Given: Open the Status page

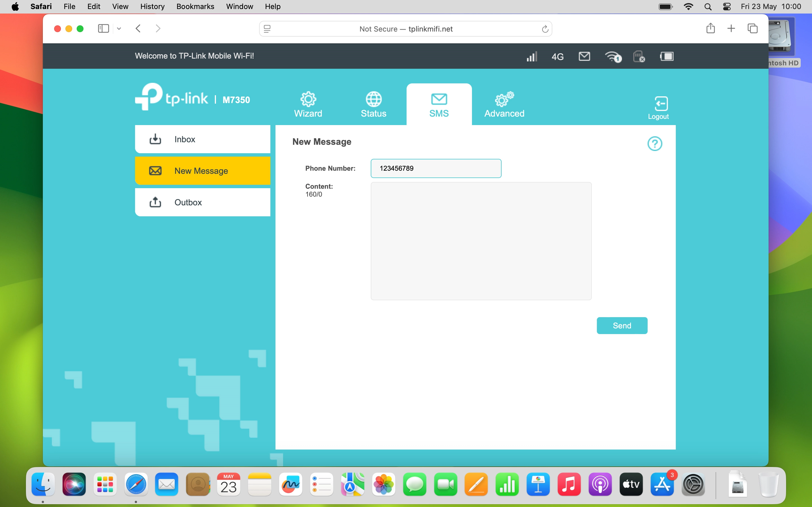Looking at the screenshot, I should [373, 104].
